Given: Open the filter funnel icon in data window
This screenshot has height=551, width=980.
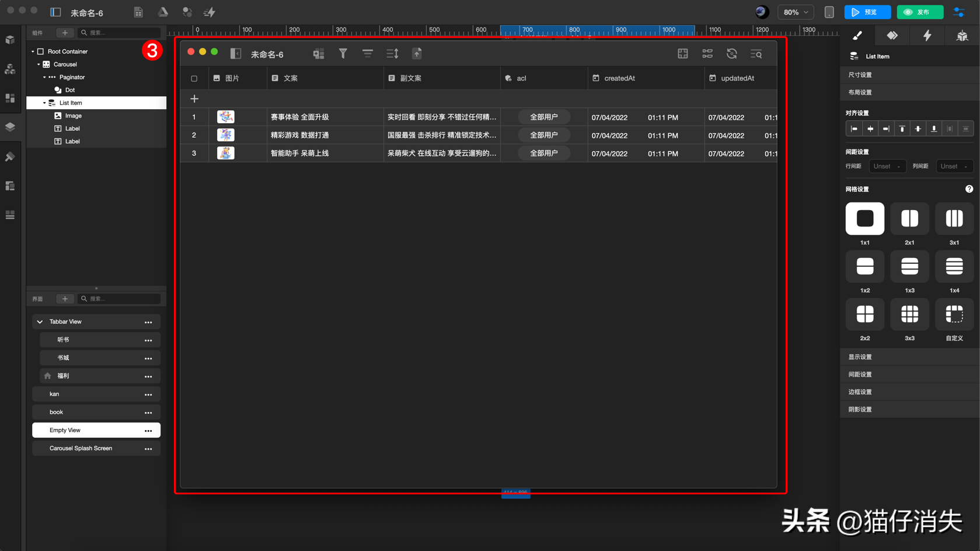Looking at the screenshot, I should (343, 54).
